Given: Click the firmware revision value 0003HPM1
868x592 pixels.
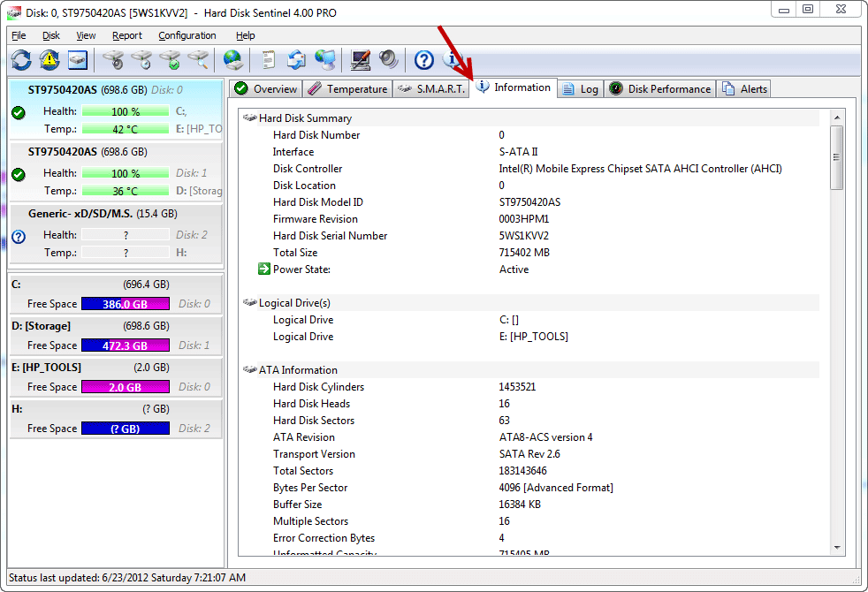Looking at the screenshot, I should [x=523, y=219].
